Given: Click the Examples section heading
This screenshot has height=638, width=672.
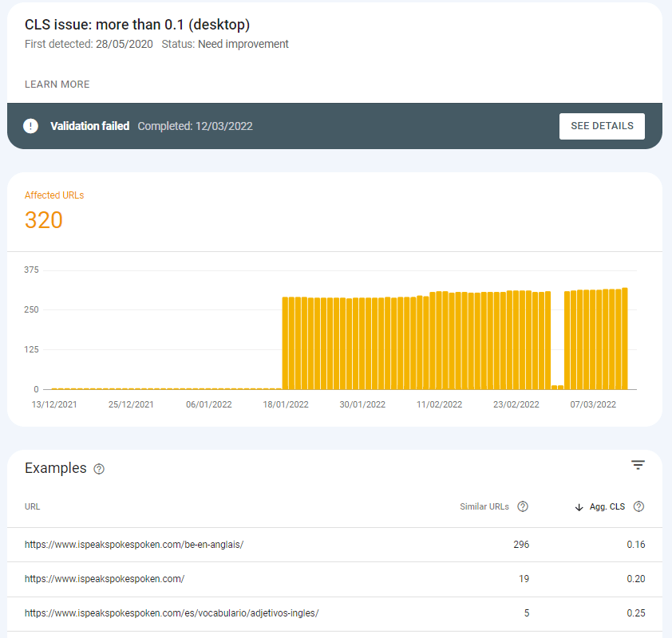Looking at the screenshot, I should pos(56,468).
